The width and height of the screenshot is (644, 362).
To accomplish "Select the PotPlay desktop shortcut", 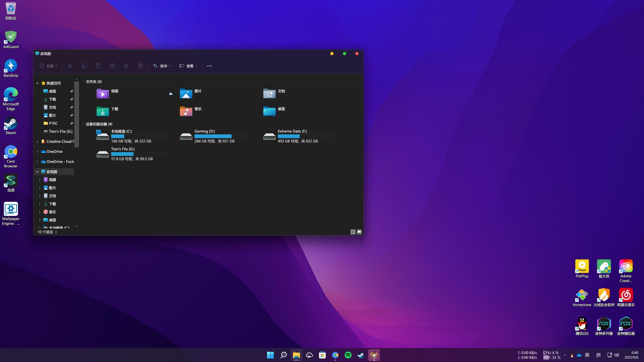I will [x=582, y=269].
